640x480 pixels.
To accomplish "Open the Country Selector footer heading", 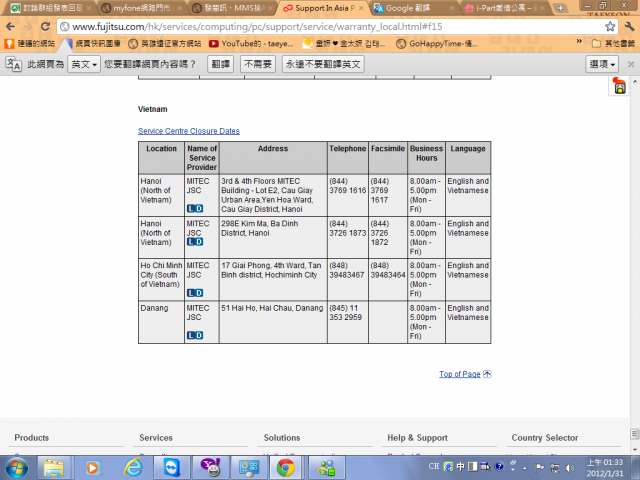I will click(x=544, y=438).
